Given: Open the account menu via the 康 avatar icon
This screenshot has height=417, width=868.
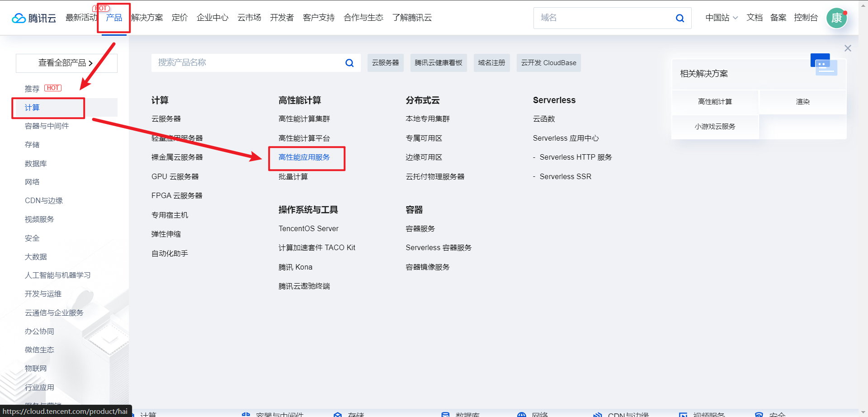Looking at the screenshot, I should click(836, 19).
